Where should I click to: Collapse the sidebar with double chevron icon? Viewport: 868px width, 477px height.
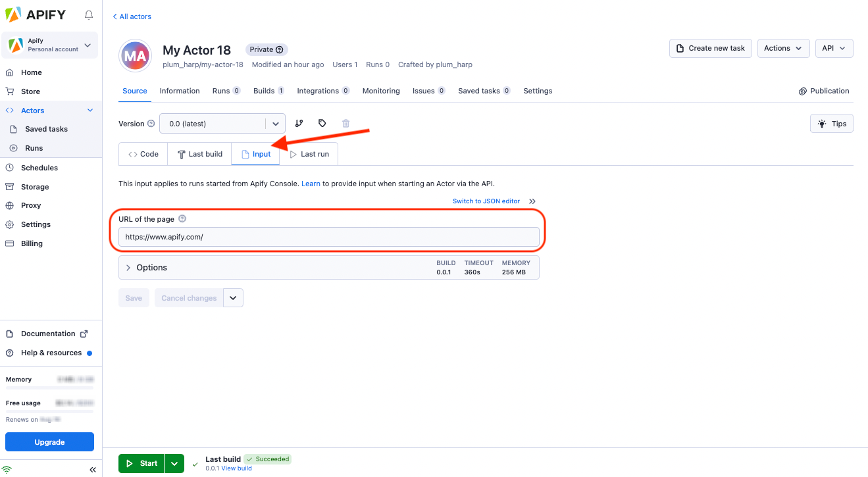pos(93,470)
